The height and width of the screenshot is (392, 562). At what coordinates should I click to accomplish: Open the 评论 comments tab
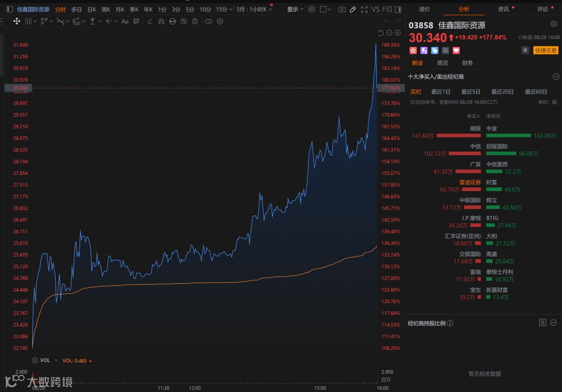click(x=543, y=9)
